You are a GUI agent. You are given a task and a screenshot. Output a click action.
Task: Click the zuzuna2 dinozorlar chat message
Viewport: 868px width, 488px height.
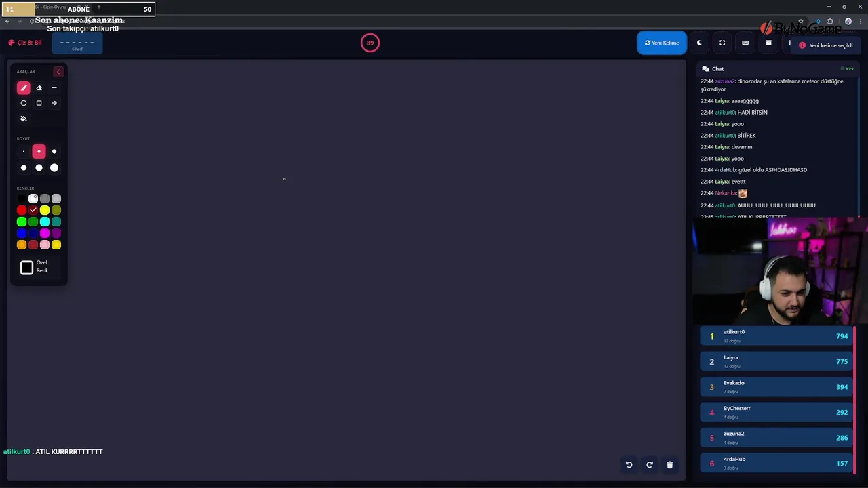772,85
